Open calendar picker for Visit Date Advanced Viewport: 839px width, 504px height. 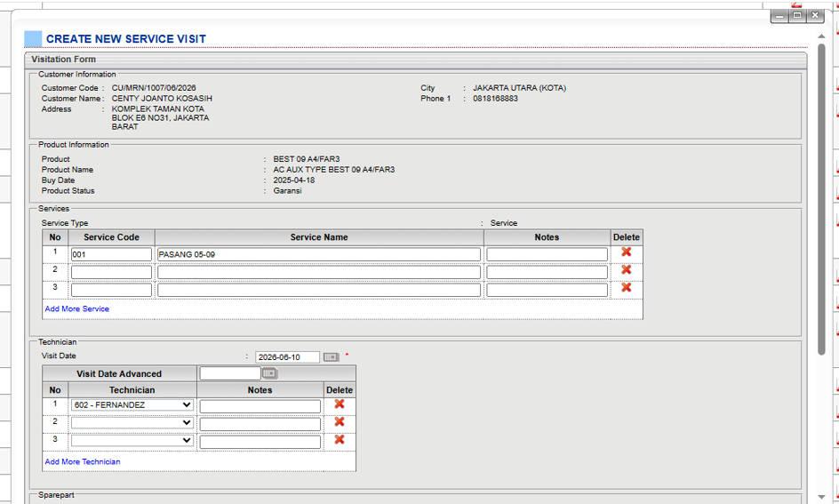[269, 373]
